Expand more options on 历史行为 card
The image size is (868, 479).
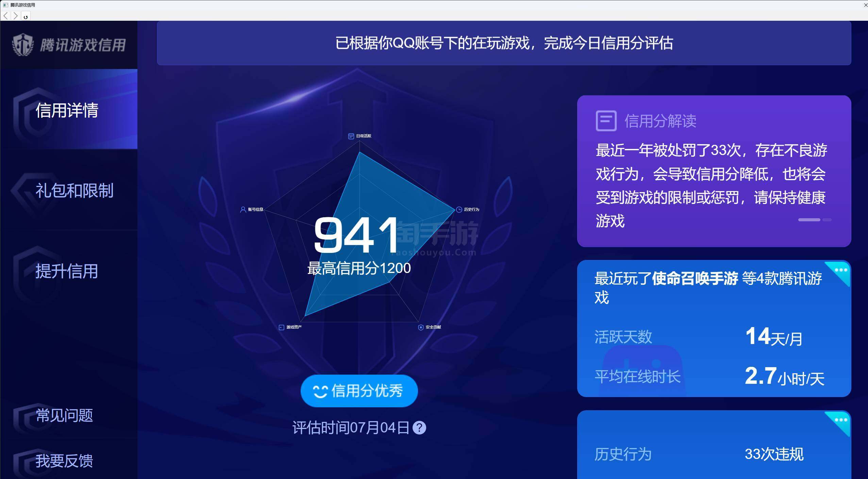[x=841, y=420]
